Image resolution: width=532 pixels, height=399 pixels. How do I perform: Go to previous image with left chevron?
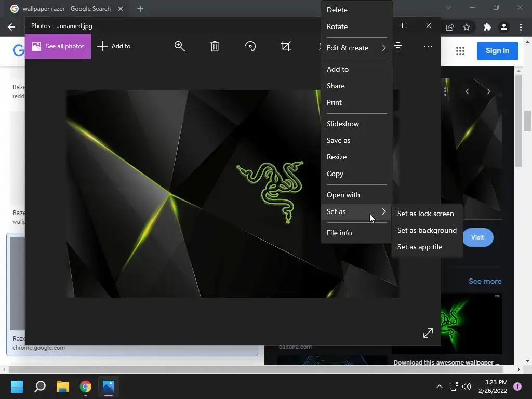click(467, 91)
